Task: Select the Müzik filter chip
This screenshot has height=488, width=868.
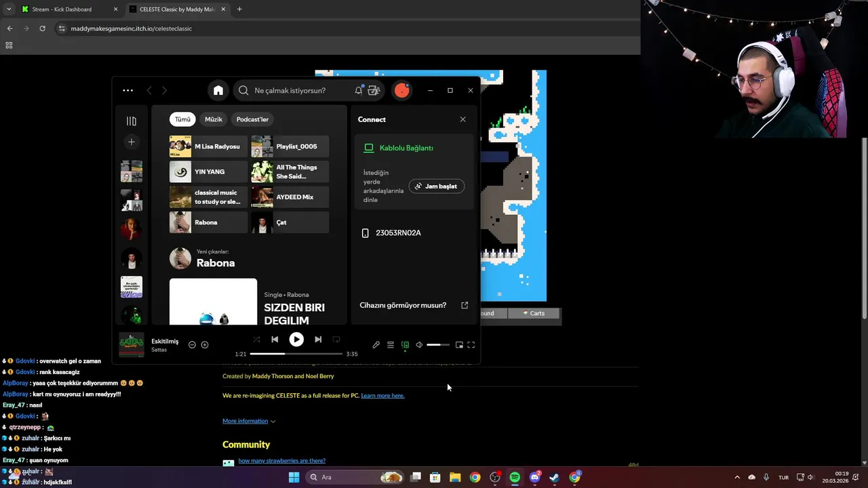Action: click(x=214, y=119)
